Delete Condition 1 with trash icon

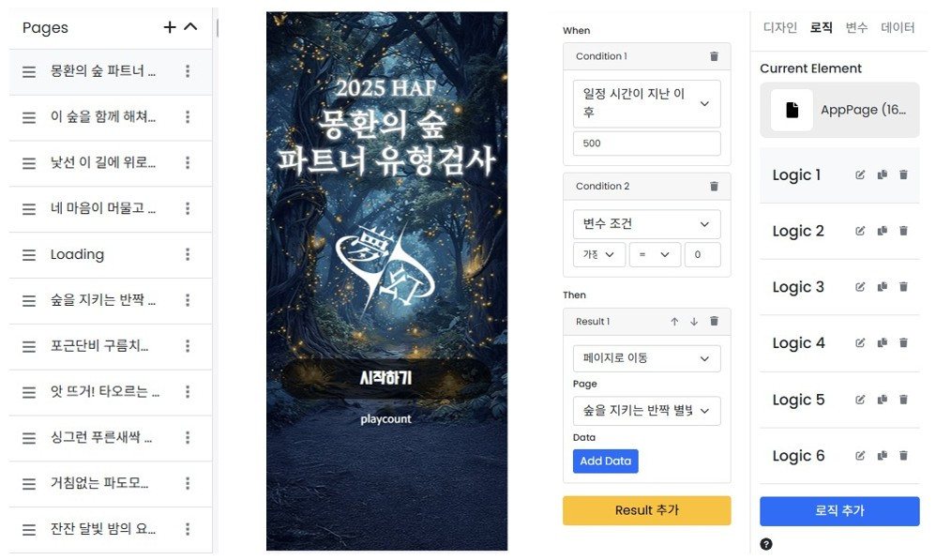pos(714,56)
